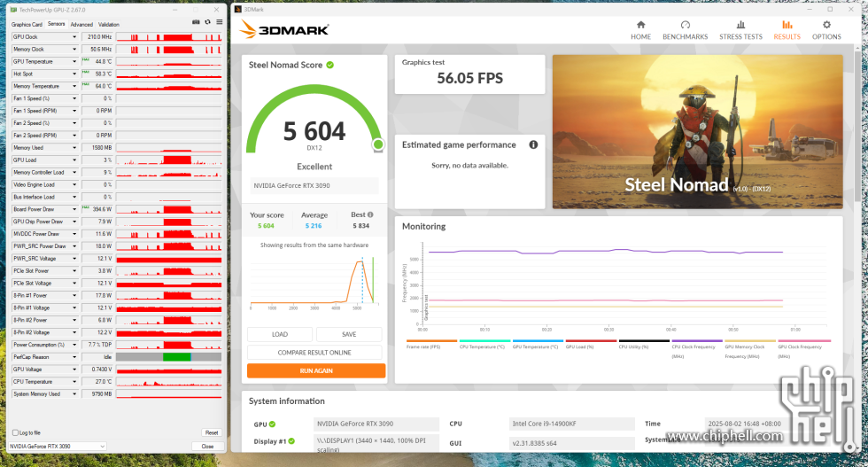Click the RUN AGAIN button
The height and width of the screenshot is (467, 868).
[316, 370]
